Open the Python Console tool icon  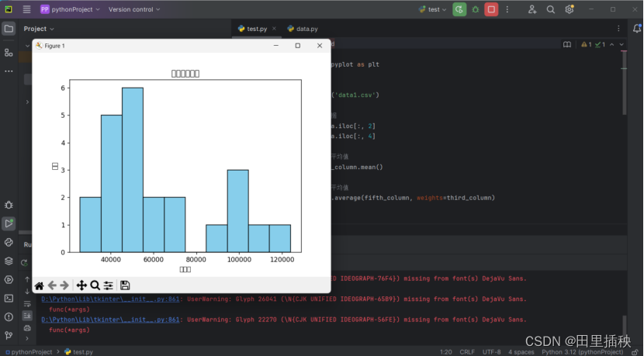[9, 242]
